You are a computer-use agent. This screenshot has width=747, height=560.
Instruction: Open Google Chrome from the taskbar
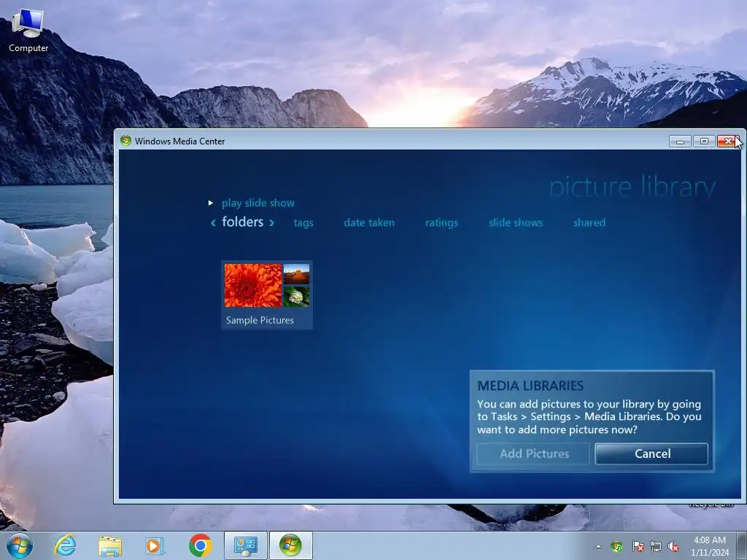point(200,545)
